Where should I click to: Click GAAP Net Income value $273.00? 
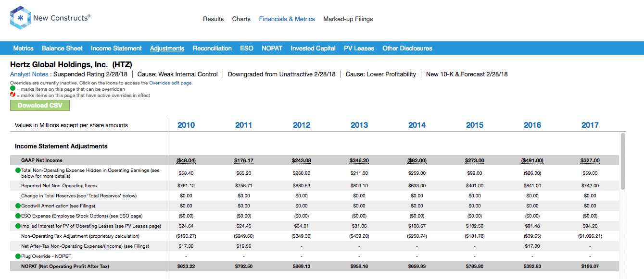(x=475, y=160)
